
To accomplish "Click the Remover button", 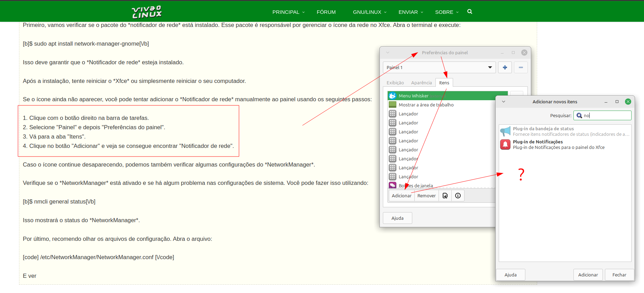I will 426,196.
